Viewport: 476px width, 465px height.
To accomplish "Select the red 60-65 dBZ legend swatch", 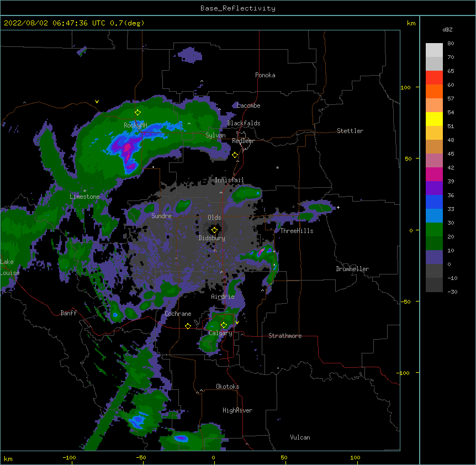I will (434, 78).
